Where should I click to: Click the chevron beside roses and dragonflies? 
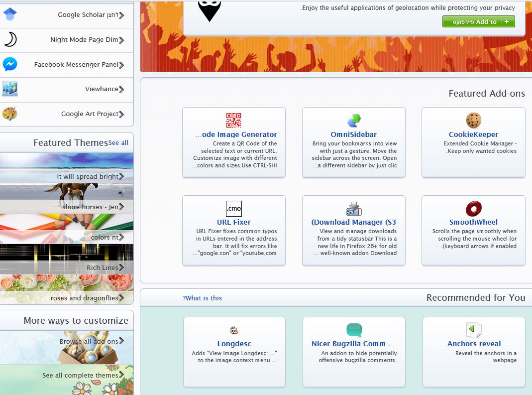tap(122, 298)
